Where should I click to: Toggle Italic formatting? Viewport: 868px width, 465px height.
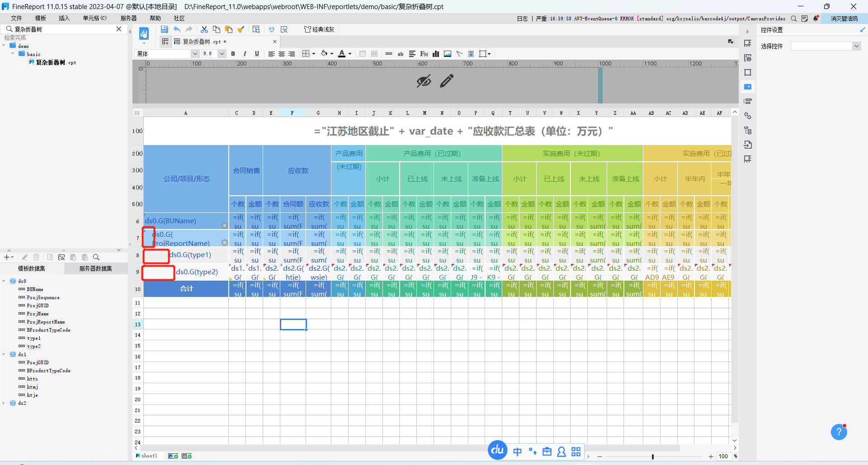coord(245,54)
